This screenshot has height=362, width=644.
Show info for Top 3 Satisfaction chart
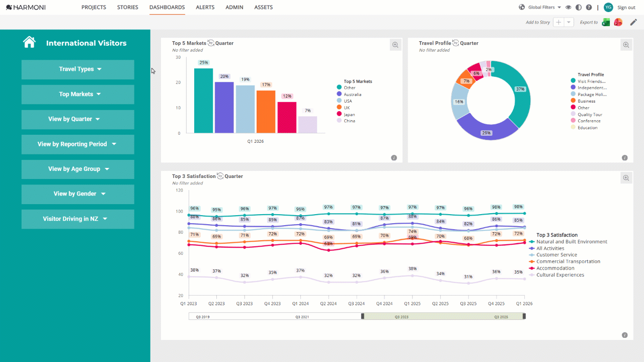[x=624, y=335]
